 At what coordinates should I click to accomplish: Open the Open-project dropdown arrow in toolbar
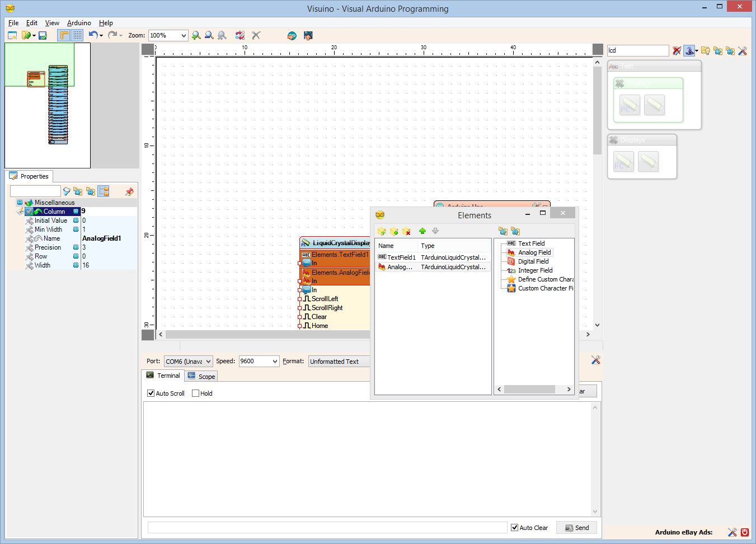(34, 36)
